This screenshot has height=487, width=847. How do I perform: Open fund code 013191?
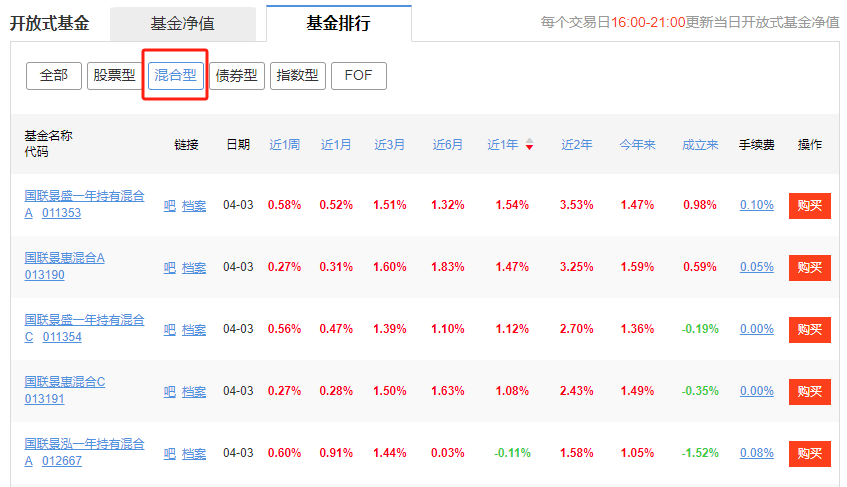coord(44,400)
